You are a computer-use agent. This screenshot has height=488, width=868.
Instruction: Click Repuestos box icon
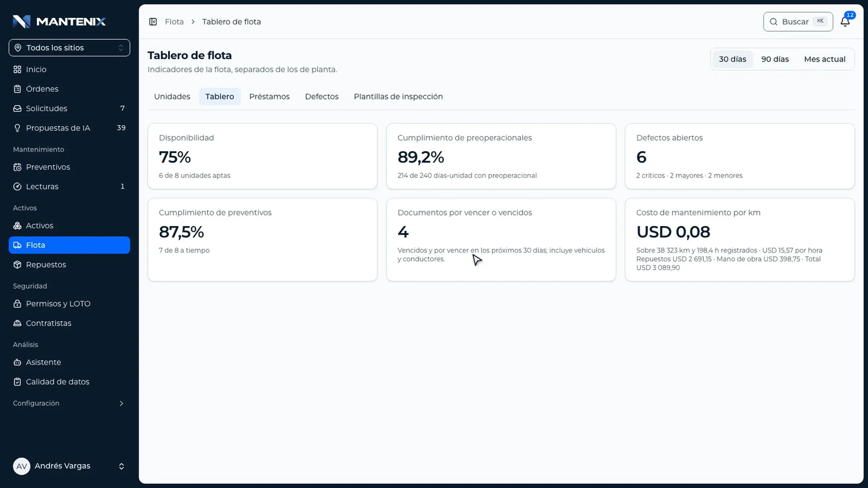pos(17,265)
